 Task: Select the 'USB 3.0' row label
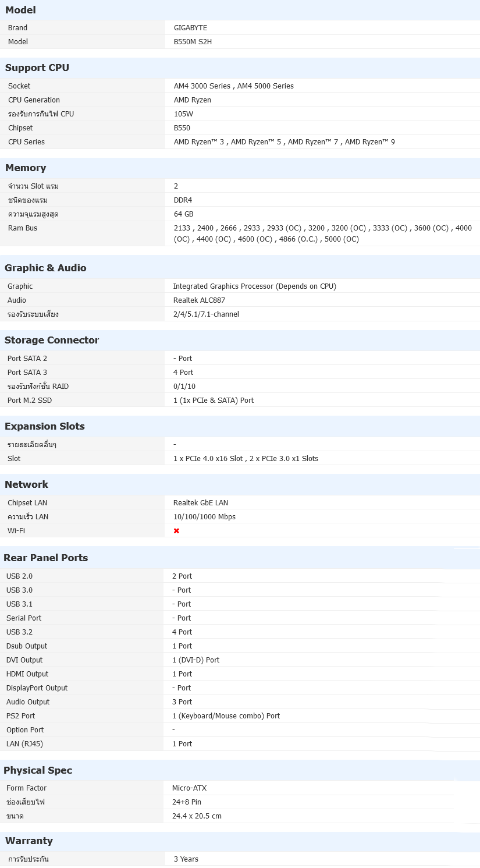pos(19,590)
